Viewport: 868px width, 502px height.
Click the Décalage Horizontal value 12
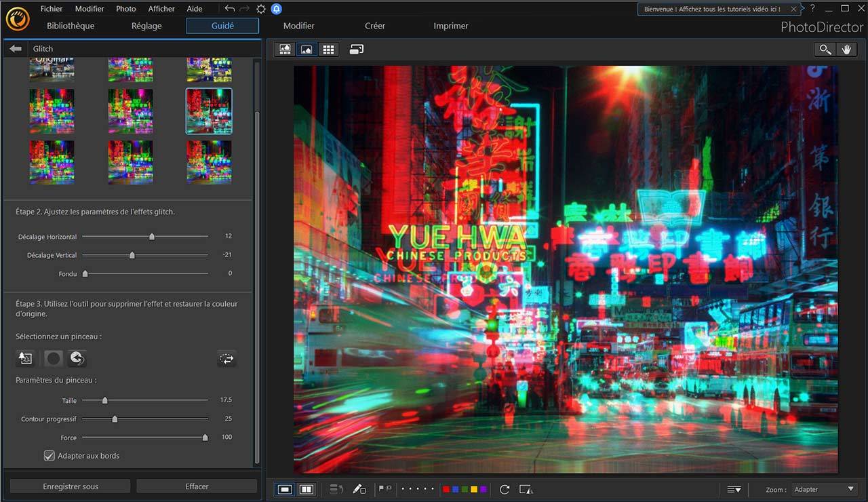pos(229,237)
